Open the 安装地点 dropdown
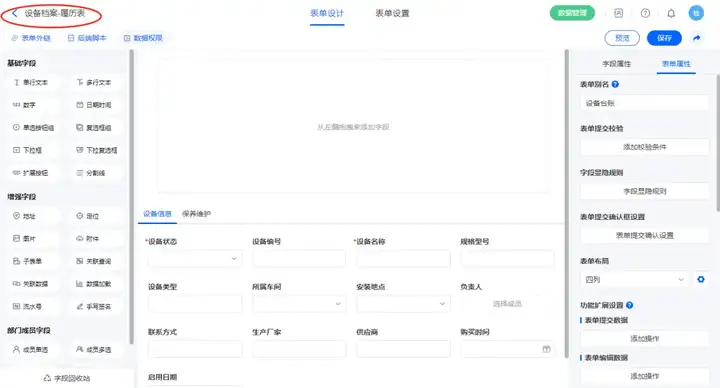Screen dimensions: 720x388 [403, 304]
